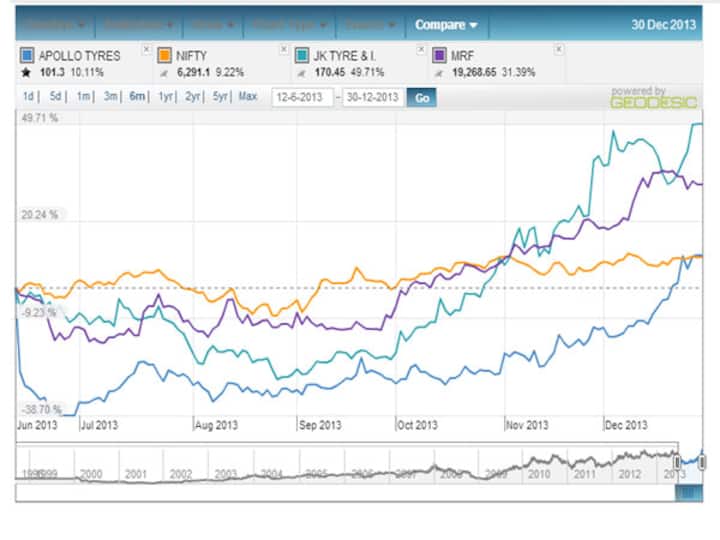Select the 1d time range
The image size is (720, 540).
click(x=30, y=97)
